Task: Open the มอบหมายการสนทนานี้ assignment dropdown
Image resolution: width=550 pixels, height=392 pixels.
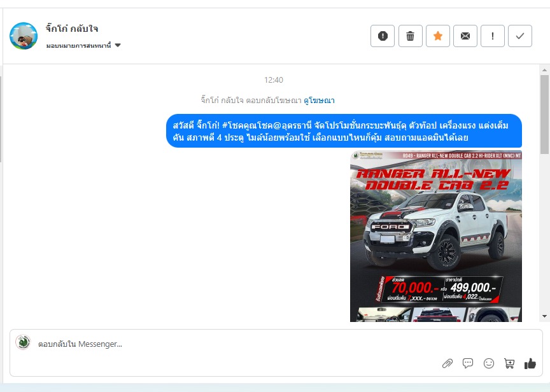Action: pos(83,45)
